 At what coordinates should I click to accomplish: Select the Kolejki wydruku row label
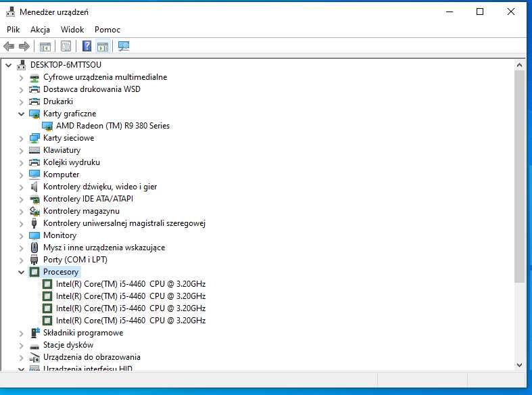[x=72, y=162]
